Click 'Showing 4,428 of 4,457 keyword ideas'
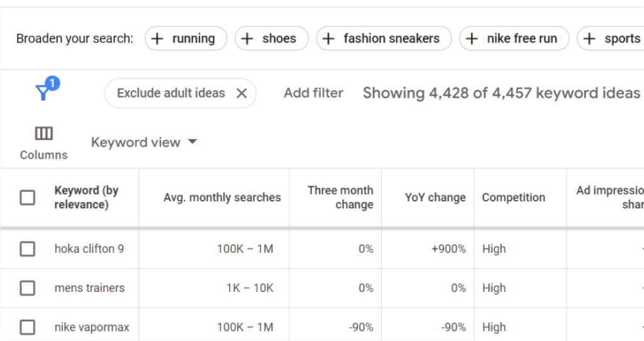Viewport: 644px width, 341px height. 501,93
